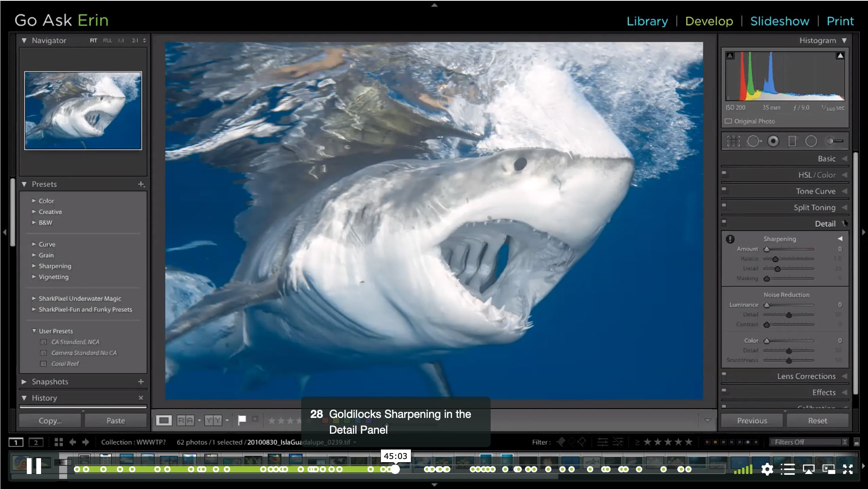This screenshot has height=489, width=868.
Task: Open second window display 2
Action: pos(36,442)
